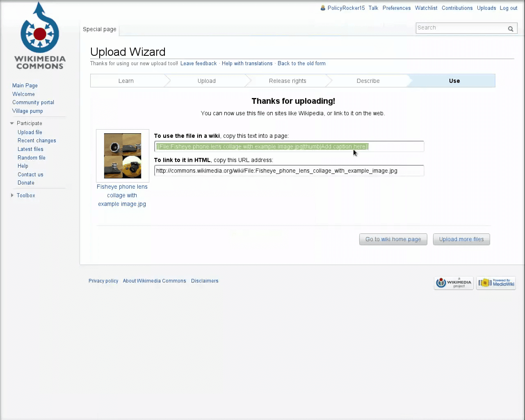Screen dimensions: 525x420
Task: Click the Wikimedia project badge
Action: [454, 283]
